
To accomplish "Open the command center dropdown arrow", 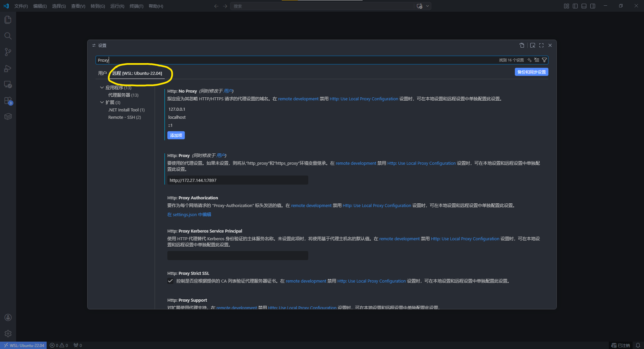I will tap(427, 6).
